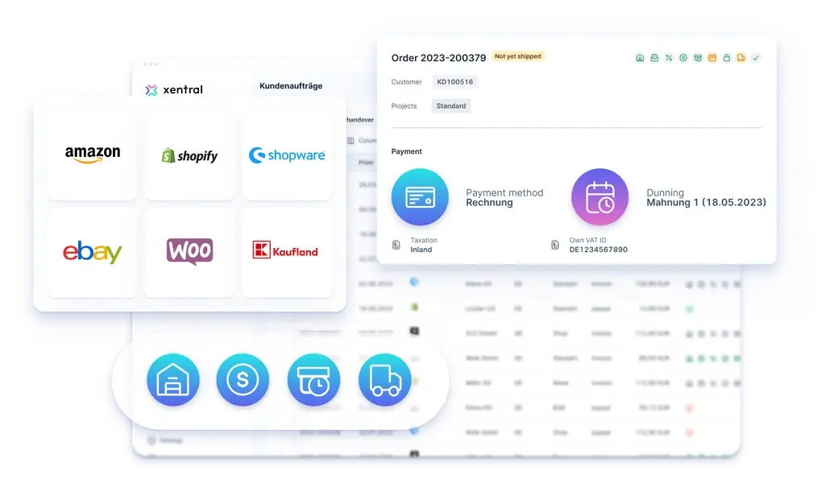This screenshot has width=825, height=504.
Task: Select the Shopify integration tile
Action: click(x=190, y=155)
